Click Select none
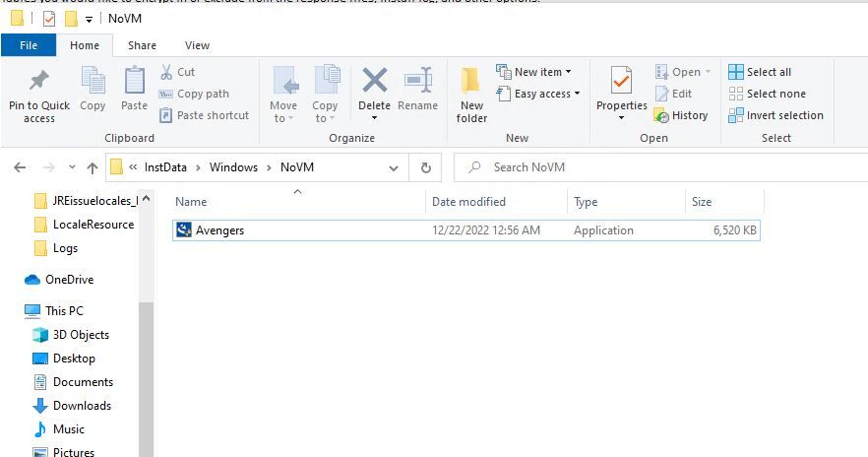This screenshot has width=868, height=457. 768,94
